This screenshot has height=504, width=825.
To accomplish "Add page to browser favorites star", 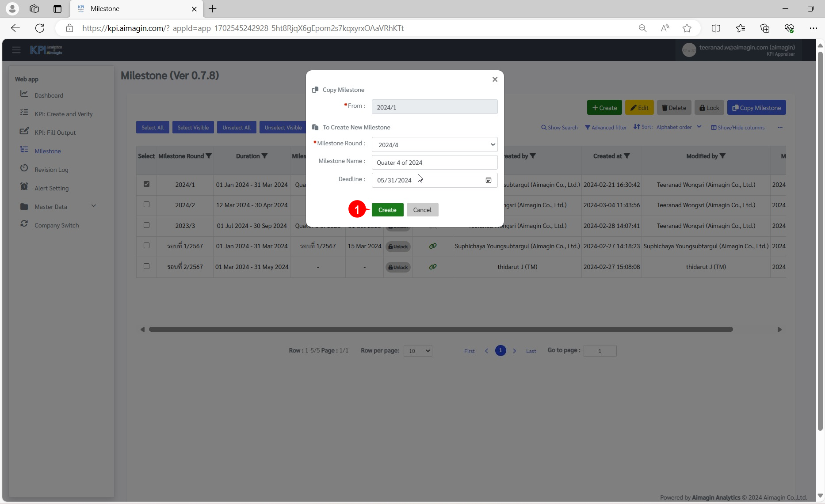I will point(687,28).
